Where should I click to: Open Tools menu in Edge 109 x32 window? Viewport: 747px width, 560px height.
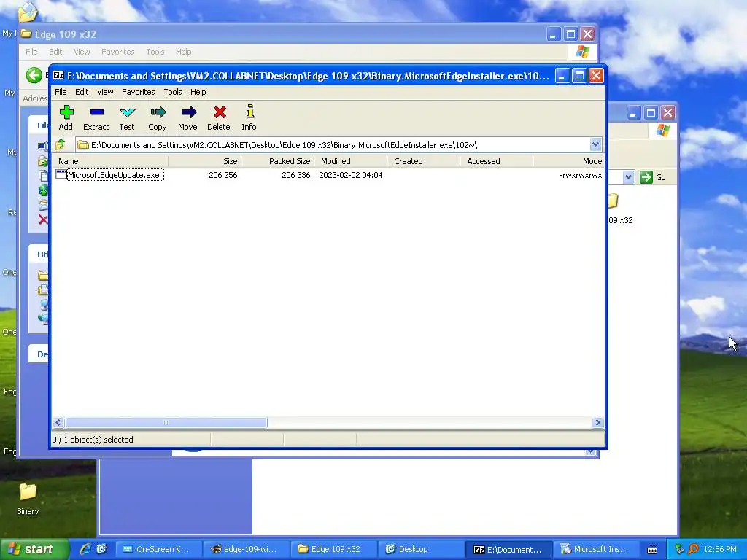point(155,52)
